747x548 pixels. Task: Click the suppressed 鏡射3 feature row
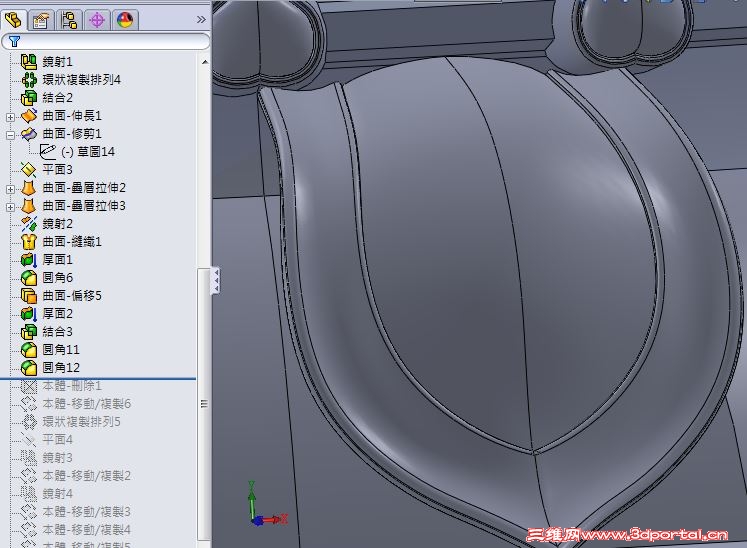pyautogui.click(x=47, y=458)
